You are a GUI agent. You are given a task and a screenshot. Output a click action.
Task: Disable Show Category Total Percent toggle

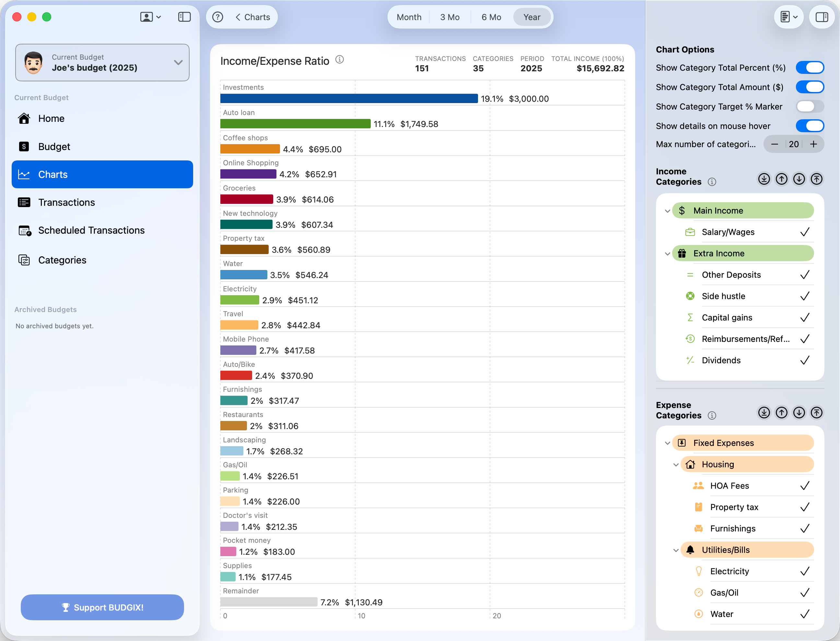(810, 67)
